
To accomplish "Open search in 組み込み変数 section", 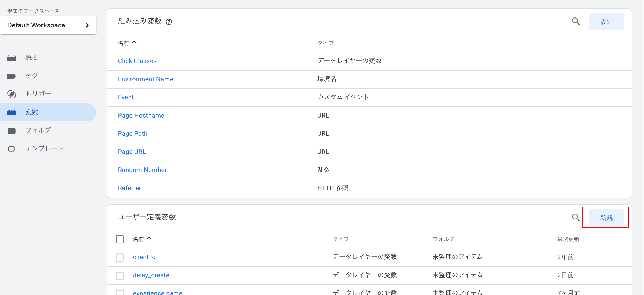I will click(576, 22).
